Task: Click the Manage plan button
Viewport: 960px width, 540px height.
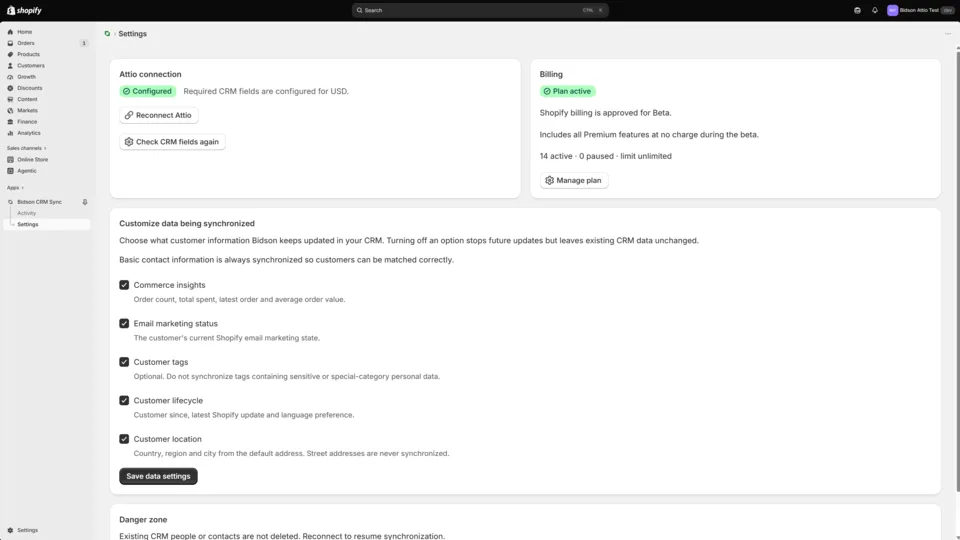Action: [574, 181]
